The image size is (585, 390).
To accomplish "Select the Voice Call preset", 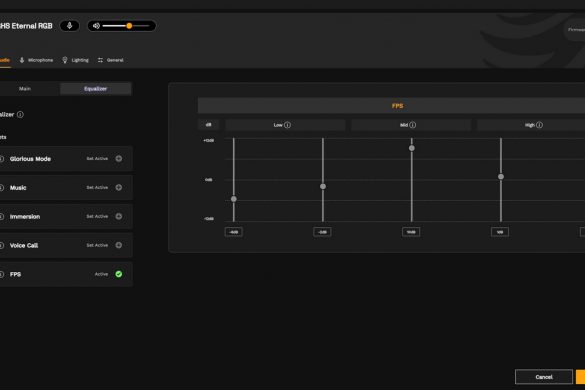I will 24,246.
